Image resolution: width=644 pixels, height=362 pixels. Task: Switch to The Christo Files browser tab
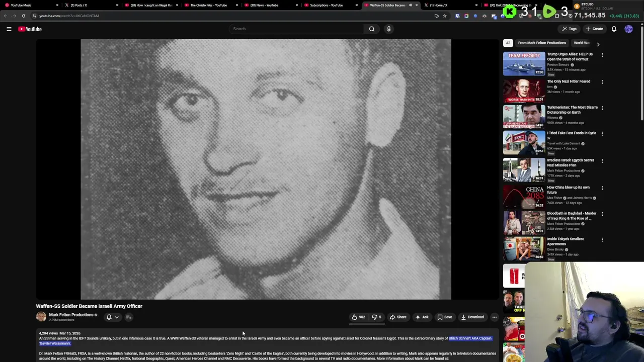pyautogui.click(x=210, y=5)
